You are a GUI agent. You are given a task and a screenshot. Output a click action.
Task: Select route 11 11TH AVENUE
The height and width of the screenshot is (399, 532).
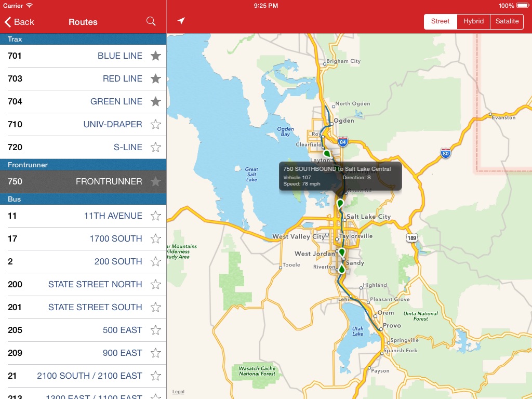83,216
